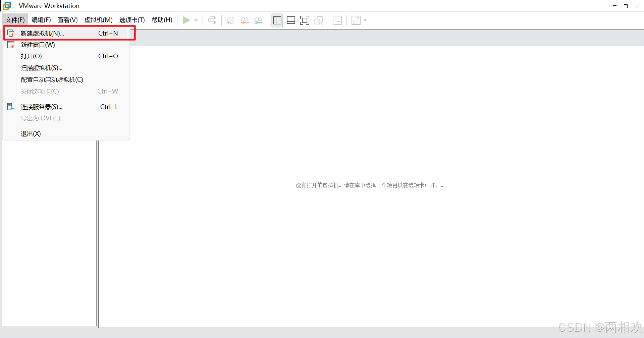The width and height of the screenshot is (644, 338).
Task: Take a snapshot with the clock-plus icon
Action: click(230, 20)
